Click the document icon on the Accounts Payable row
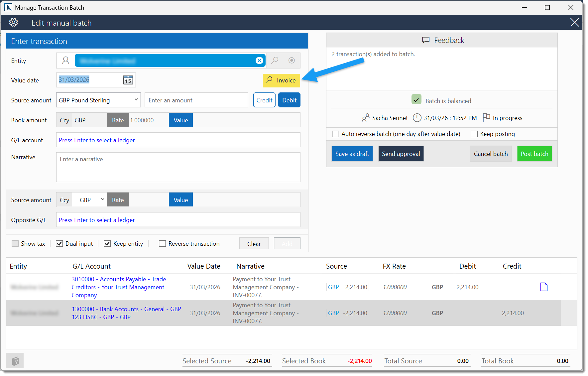The image size is (588, 376). pyautogui.click(x=544, y=287)
